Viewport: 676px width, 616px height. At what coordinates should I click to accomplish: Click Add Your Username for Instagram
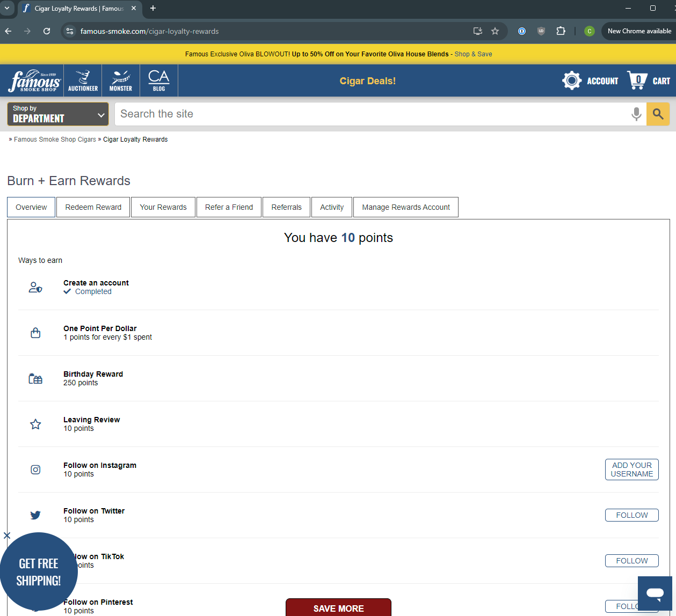(x=632, y=470)
